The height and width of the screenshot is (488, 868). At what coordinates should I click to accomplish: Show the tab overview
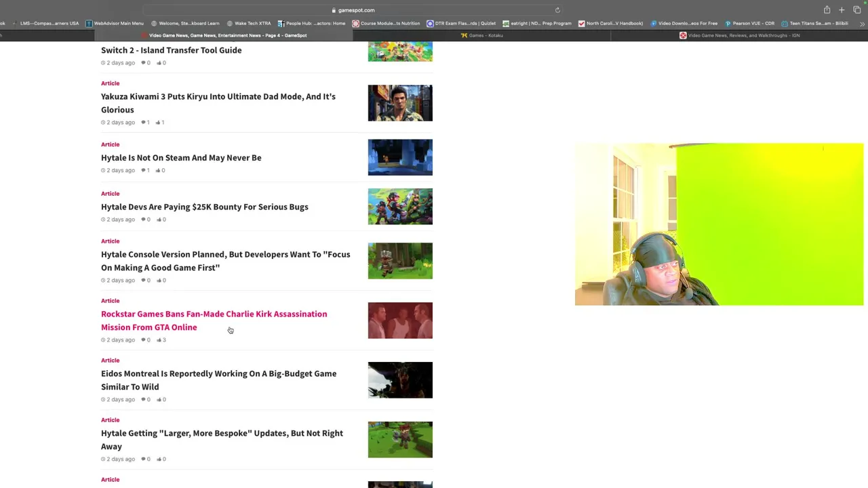[856, 10]
